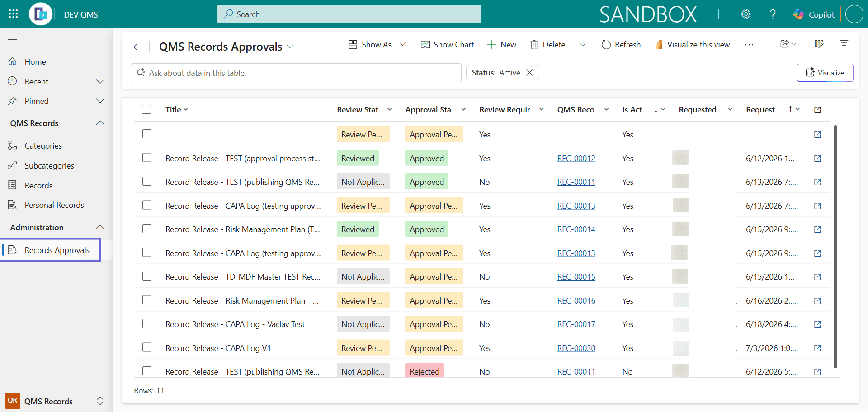868x412 pixels.
Task: Click Show Chart in the toolbar
Action: 447,44
